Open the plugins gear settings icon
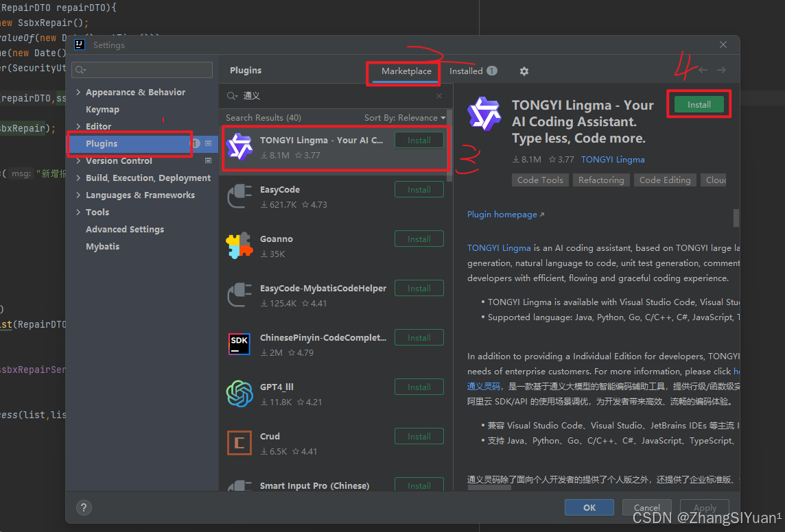Image resolution: width=785 pixels, height=532 pixels. tap(524, 71)
